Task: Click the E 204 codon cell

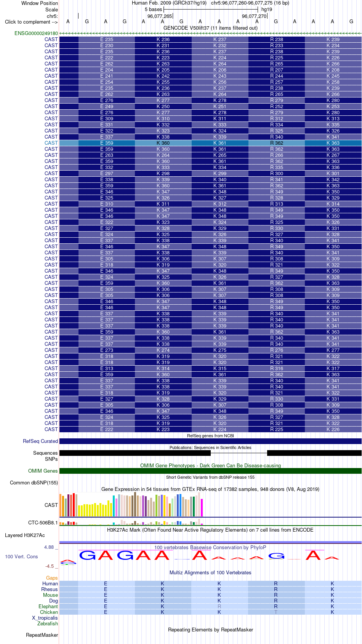Action: [107, 70]
